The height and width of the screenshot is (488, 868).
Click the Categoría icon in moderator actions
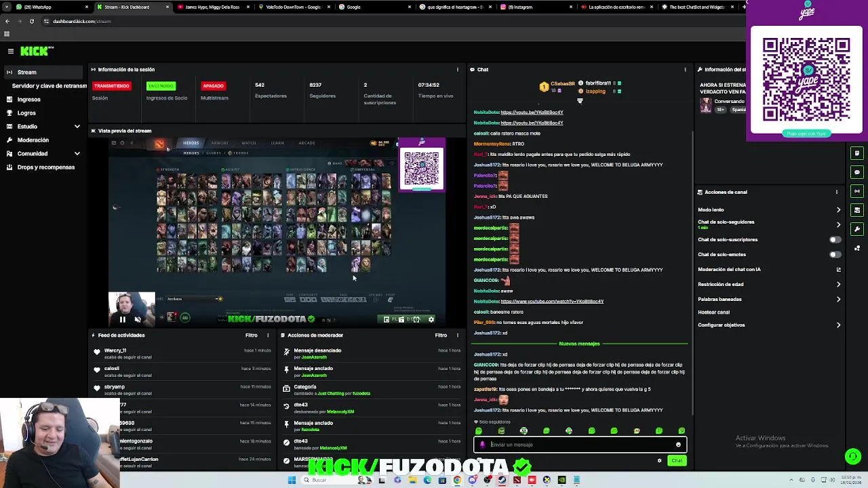pos(286,388)
